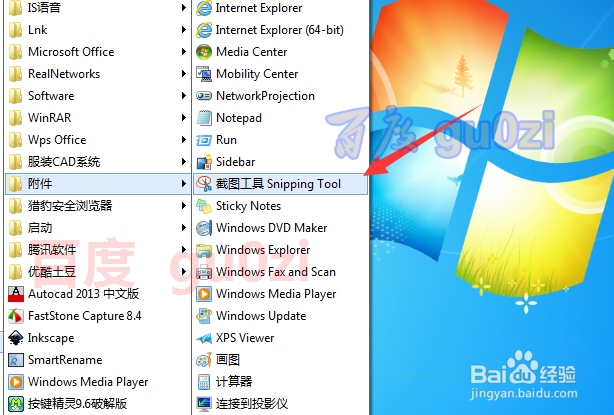The height and width of the screenshot is (415, 614).
Task: Launch Autocad 2013 中文版 icon
Action: [16, 294]
